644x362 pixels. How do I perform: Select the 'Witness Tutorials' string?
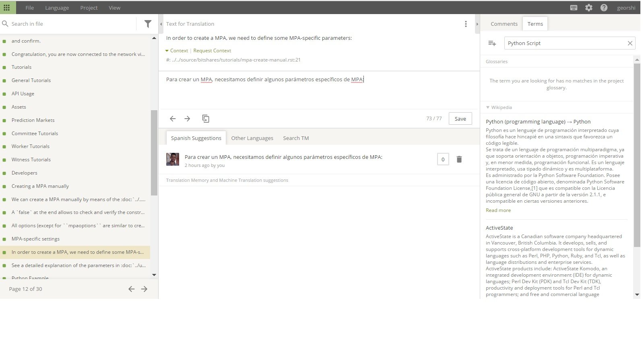31,160
